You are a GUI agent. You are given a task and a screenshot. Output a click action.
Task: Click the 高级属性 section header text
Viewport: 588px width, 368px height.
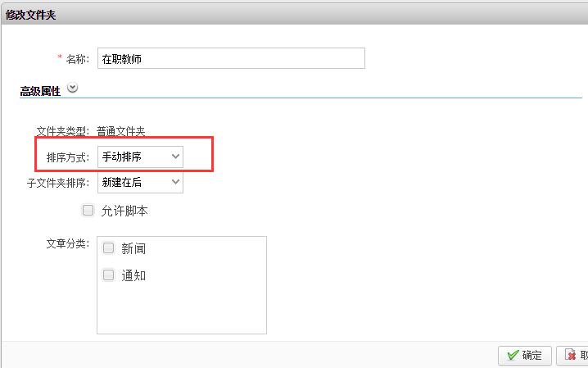40,91
